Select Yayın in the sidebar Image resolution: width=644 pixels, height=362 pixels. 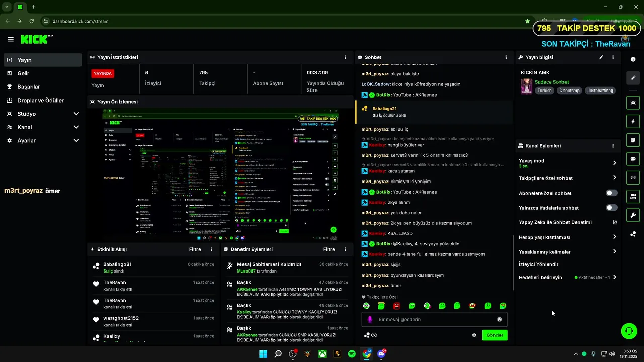43,60
